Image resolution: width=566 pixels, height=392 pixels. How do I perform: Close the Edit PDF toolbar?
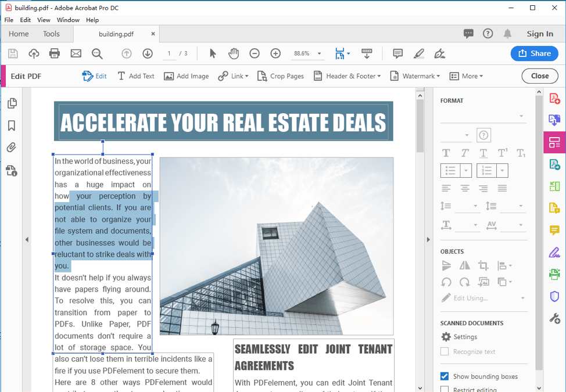click(x=540, y=76)
